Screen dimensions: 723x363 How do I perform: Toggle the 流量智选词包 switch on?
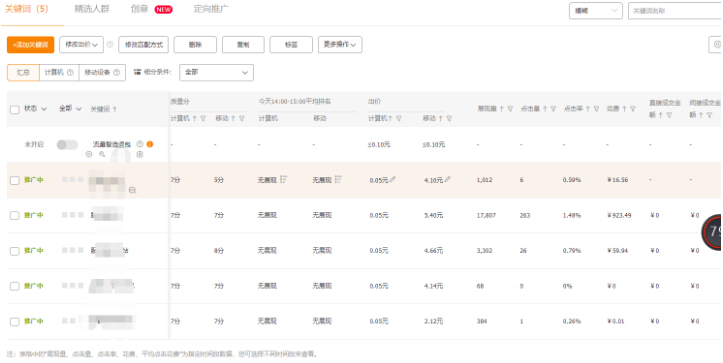(x=67, y=145)
